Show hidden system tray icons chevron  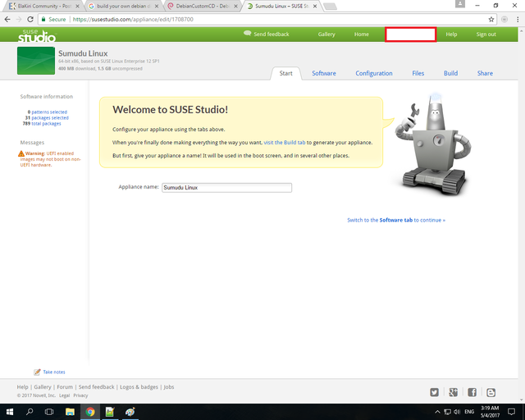pos(437,412)
